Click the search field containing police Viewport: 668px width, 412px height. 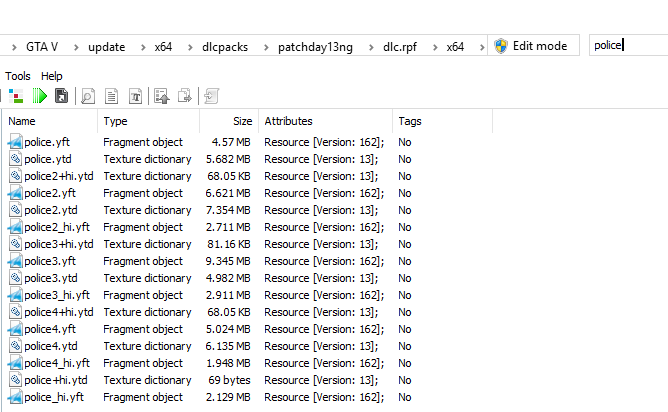click(x=628, y=45)
